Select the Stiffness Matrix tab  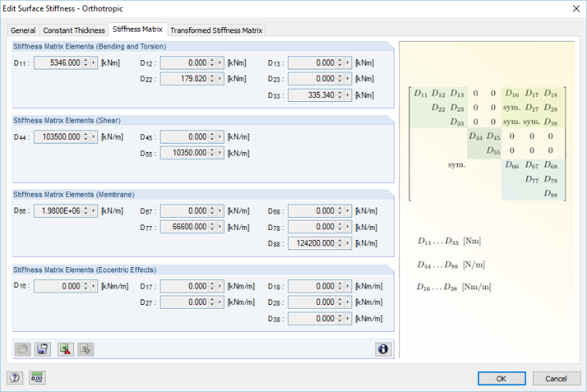point(137,29)
